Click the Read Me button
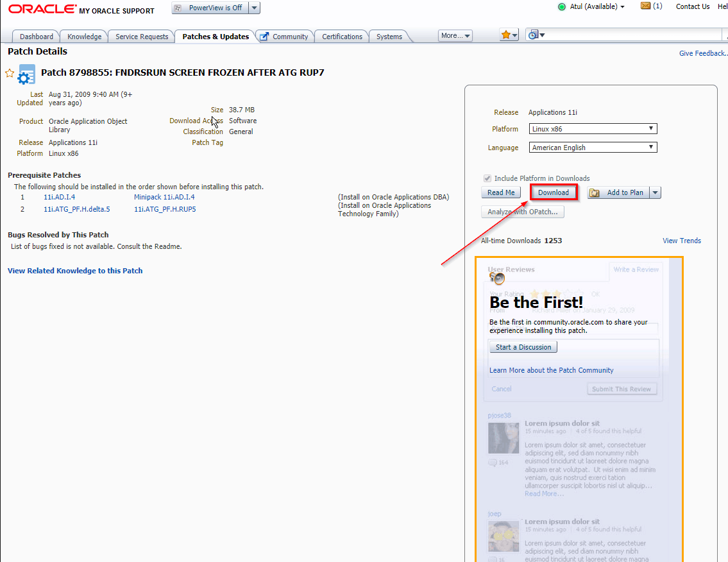Image resolution: width=728 pixels, height=562 pixels. [x=501, y=192]
